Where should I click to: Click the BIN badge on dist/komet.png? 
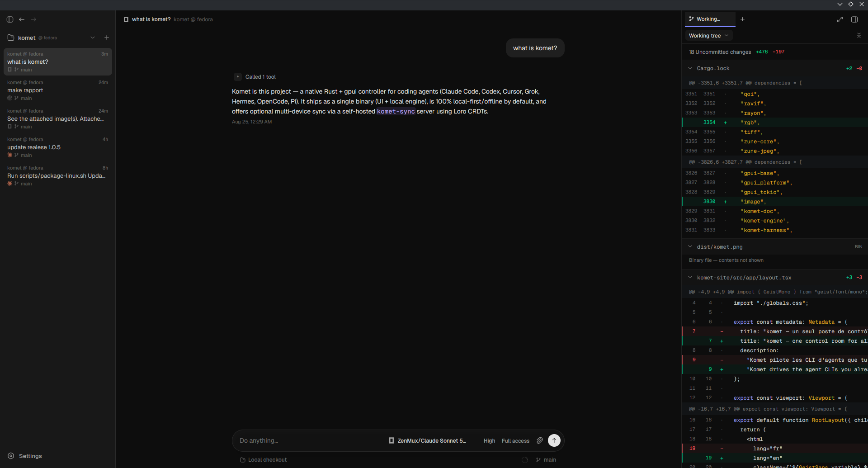point(859,247)
